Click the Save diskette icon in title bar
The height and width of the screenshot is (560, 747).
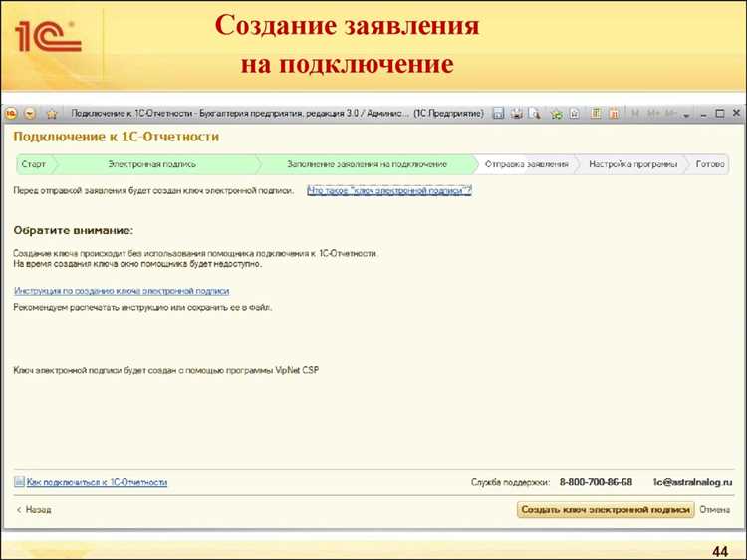pyautogui.click(x=498, y=114)
